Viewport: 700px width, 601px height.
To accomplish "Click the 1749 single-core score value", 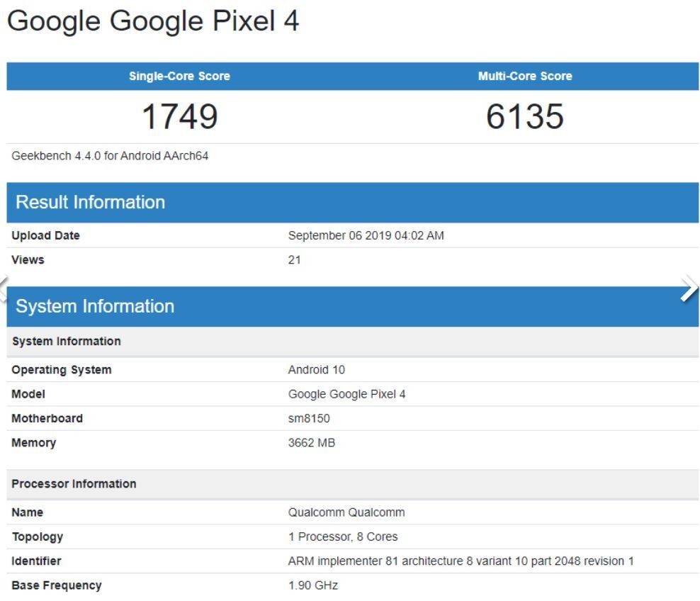I will coord(179,116).
